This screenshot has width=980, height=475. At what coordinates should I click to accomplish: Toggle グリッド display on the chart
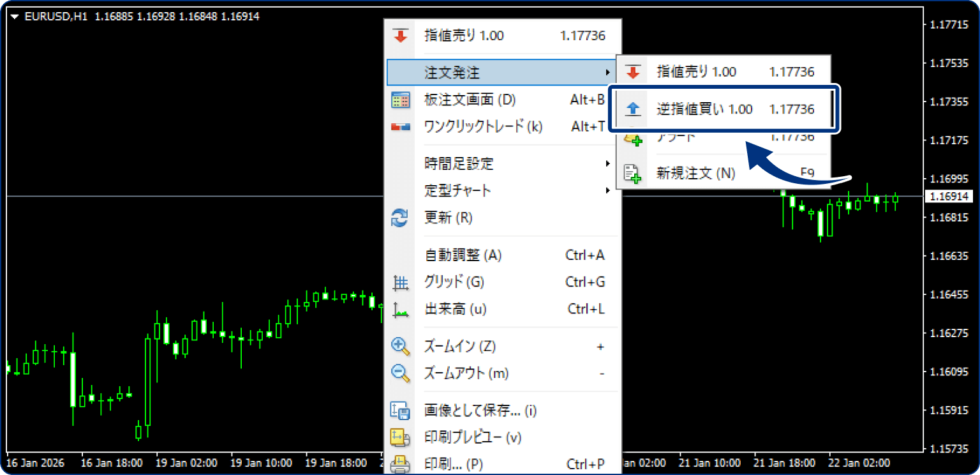[453, 282]
